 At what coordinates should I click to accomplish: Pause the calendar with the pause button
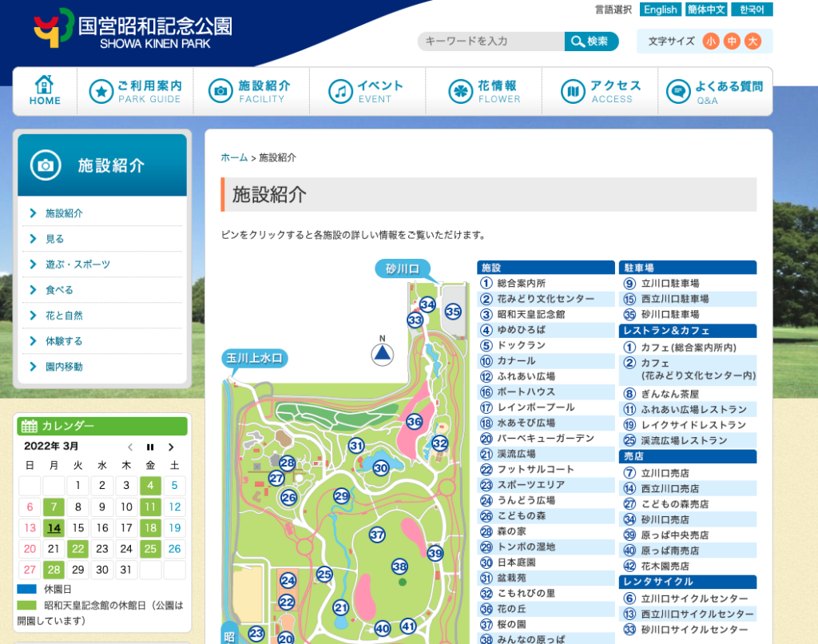150,447
